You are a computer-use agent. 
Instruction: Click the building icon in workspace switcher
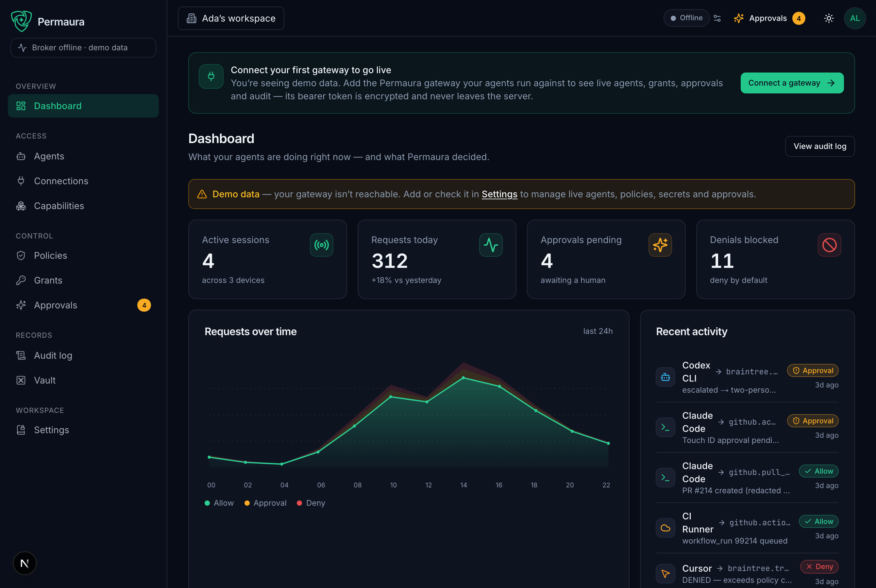pos(191,18)
